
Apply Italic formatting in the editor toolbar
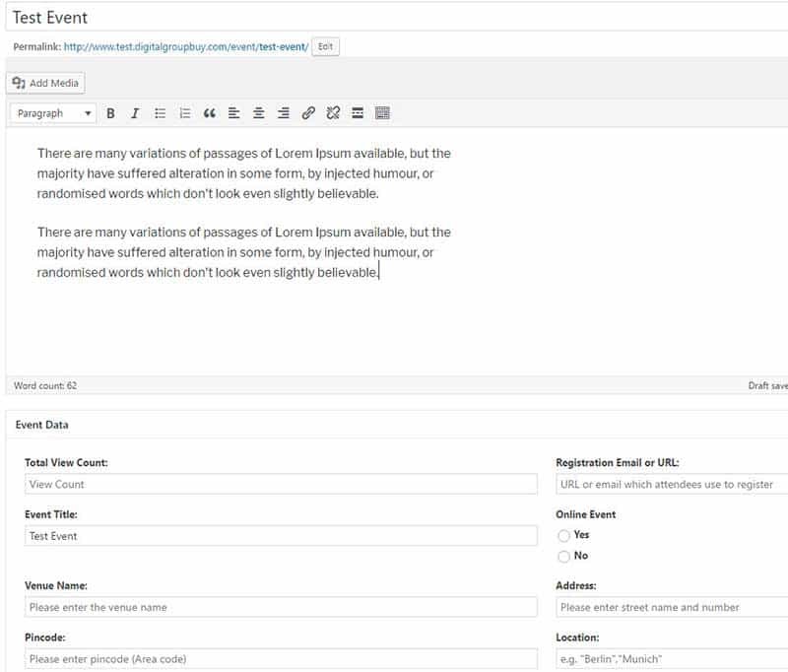pyautogui.click(x=135, y=113)
